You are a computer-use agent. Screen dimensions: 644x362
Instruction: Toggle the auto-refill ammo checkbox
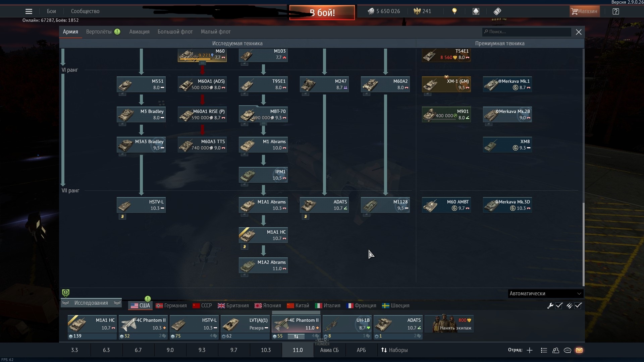(x=578, y=306)
